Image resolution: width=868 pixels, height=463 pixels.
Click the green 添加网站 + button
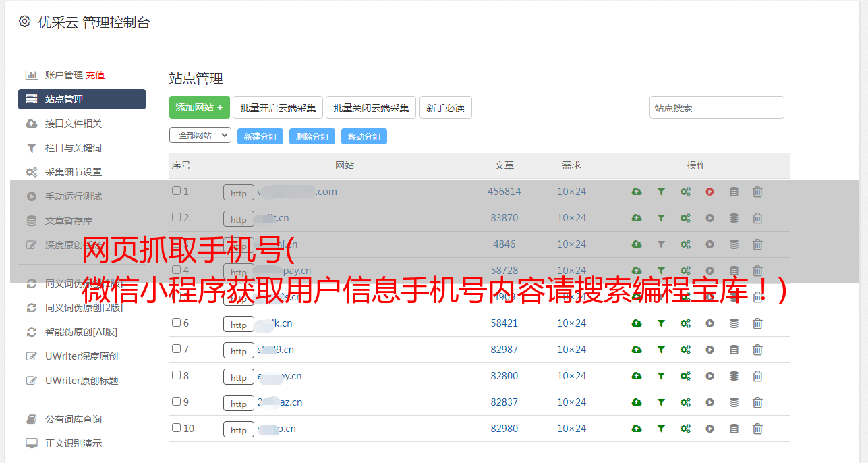[x=200, y=107]
